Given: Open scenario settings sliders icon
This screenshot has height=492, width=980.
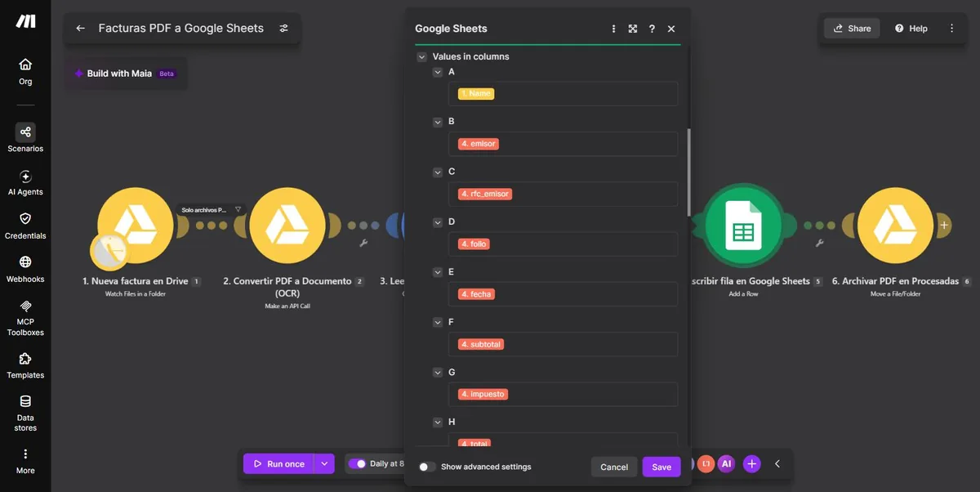Looking at the screenshot, I should coord(284,28).
